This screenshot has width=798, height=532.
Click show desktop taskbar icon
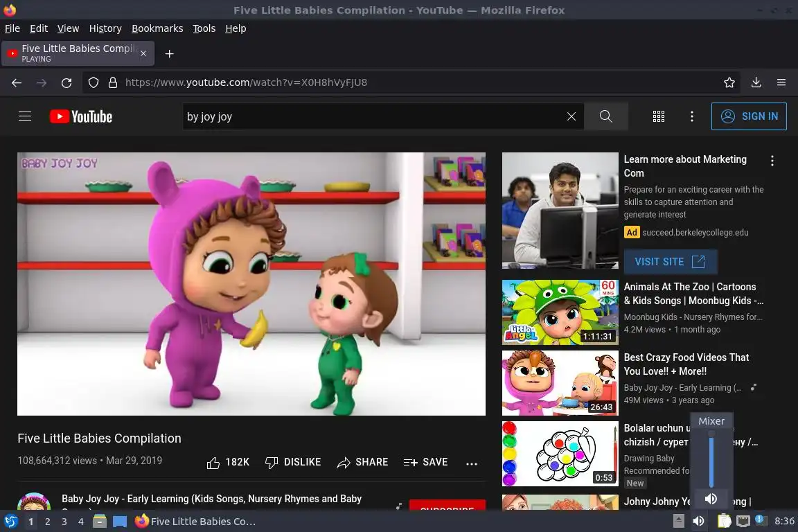[120, 522]
